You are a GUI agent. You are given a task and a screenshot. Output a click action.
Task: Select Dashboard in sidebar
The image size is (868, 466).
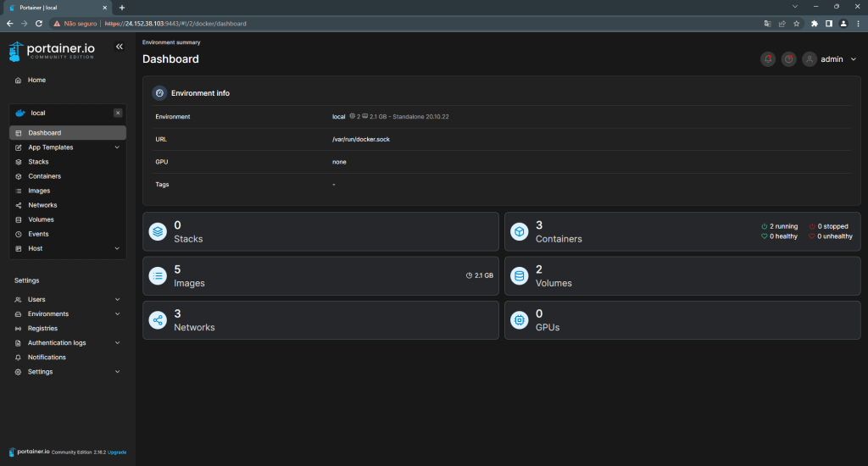(68, 133)
